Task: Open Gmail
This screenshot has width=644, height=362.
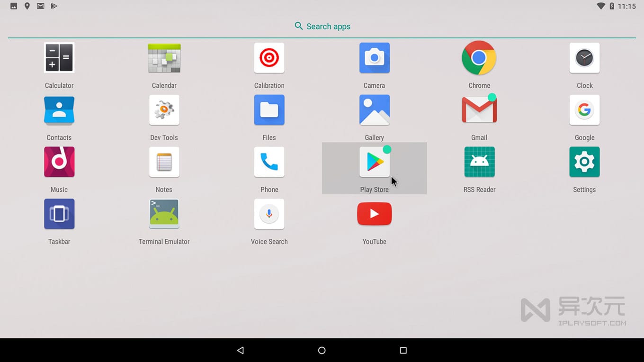Action: [x=479, y=110]
